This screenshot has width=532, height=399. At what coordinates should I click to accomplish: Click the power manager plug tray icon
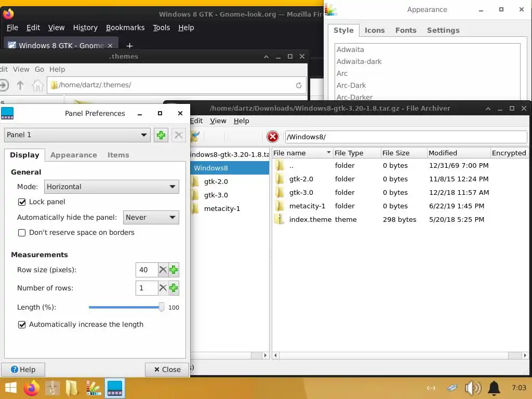pos(452,388)
